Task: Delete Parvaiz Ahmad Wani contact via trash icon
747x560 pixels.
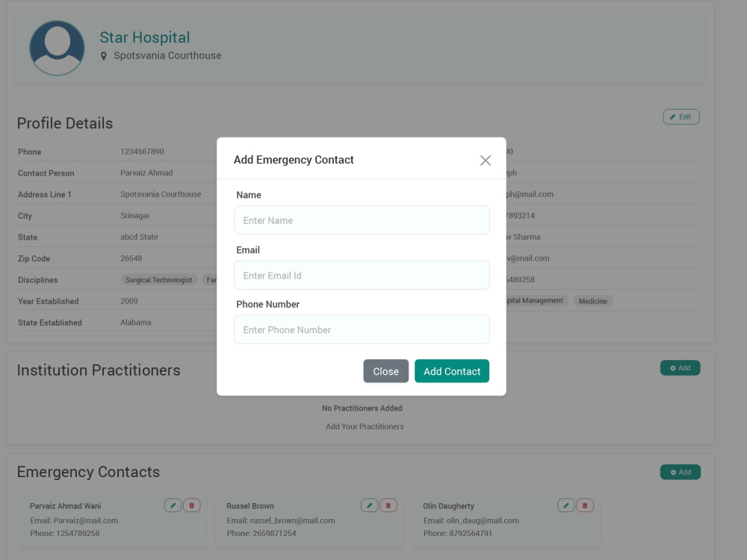Action: [x=191, y=505]
